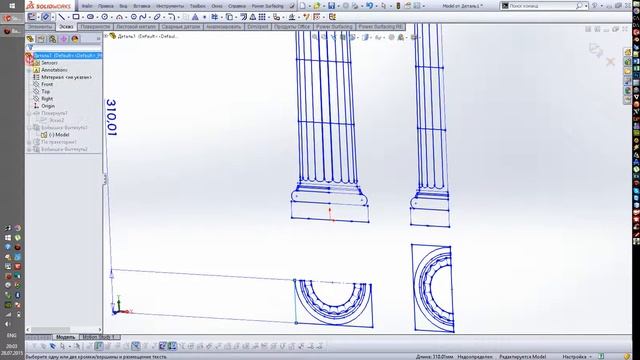This screenshot has width=640, height=360.
Task: Open the Инструменты menu
Action: (x=170, y=6)
